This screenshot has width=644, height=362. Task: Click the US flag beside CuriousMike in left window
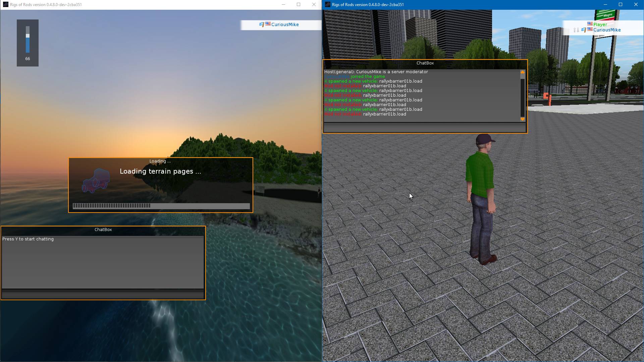tap(268, 24)
